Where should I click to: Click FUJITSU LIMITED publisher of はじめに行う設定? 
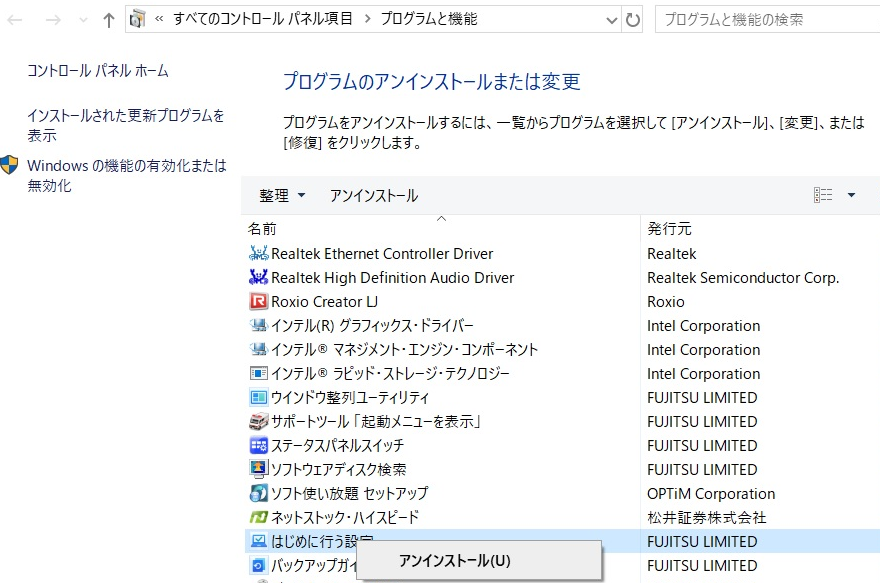(x=702, y=541)
